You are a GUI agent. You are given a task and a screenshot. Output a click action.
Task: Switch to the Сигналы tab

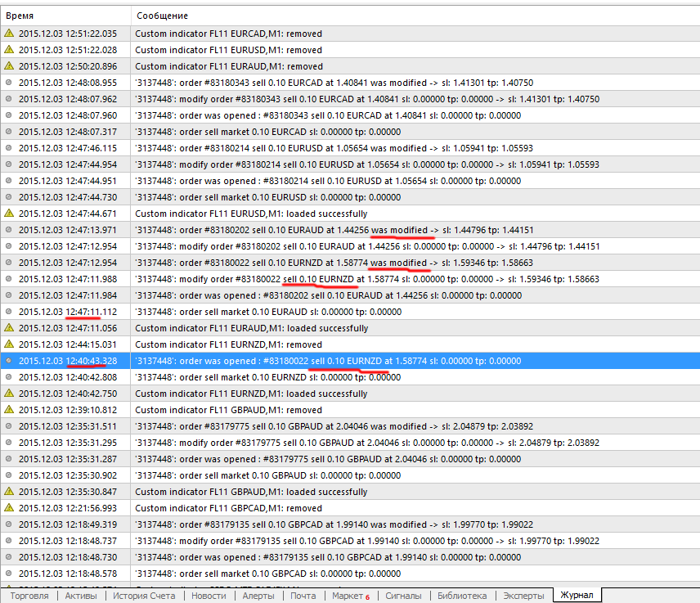[403, 596]
